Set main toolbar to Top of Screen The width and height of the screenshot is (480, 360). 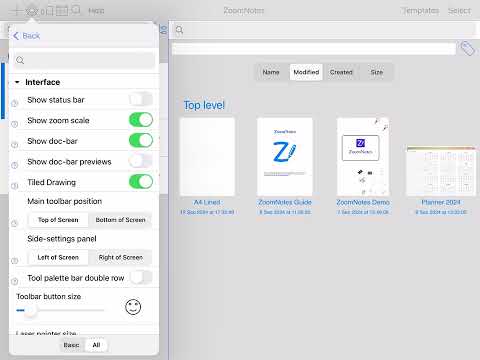58,220
